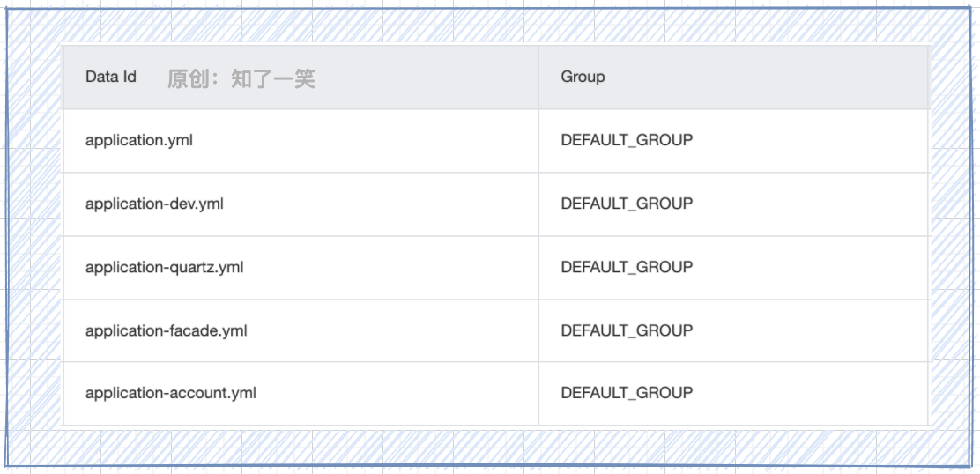
Task: Click the hatched frame area below the table
Action: (489, 446)
